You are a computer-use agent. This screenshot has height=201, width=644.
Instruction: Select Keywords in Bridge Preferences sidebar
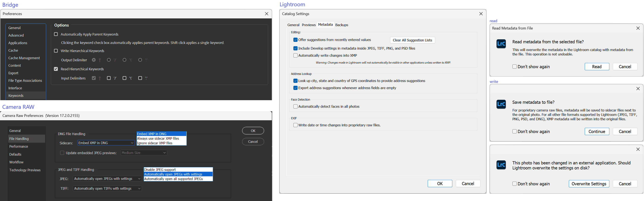pyautogui.click(x=26, y=95)
